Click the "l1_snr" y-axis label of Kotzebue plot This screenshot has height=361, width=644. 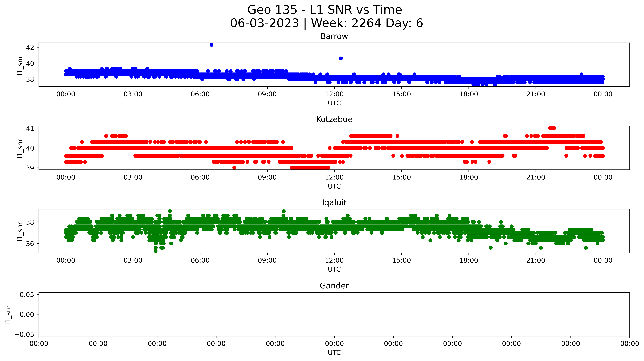[x=20, y=148]
